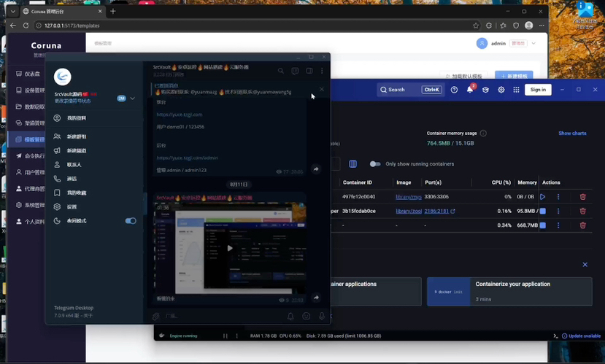Viewport: 605px width, 364px height.
Task: Delete the 668.7MB container row
Action: pos(582,225)
